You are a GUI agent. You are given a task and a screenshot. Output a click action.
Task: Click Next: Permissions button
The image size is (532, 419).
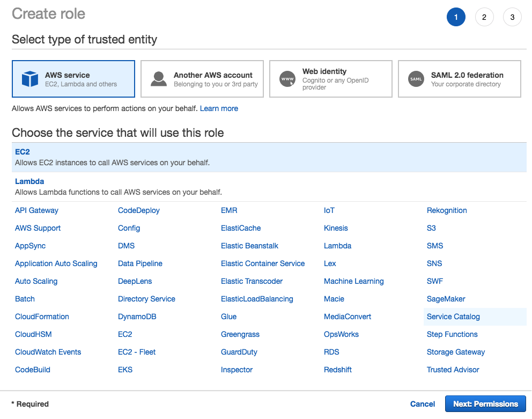coord(485,404)
